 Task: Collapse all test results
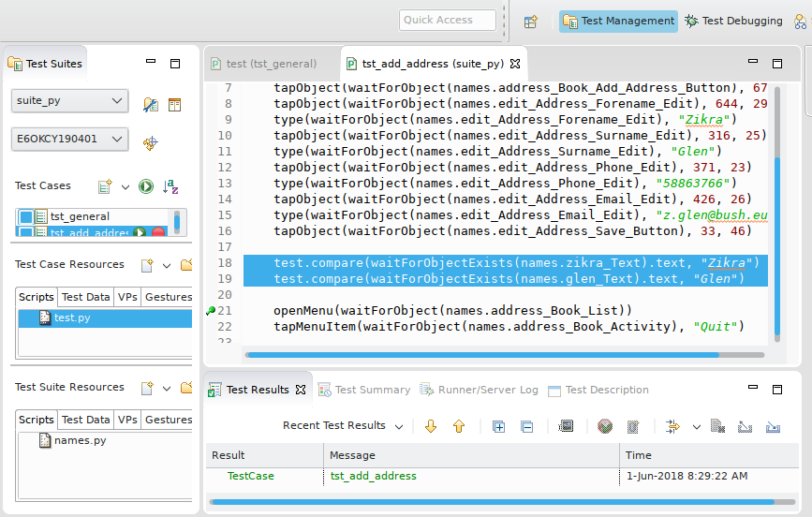(526, 426)
